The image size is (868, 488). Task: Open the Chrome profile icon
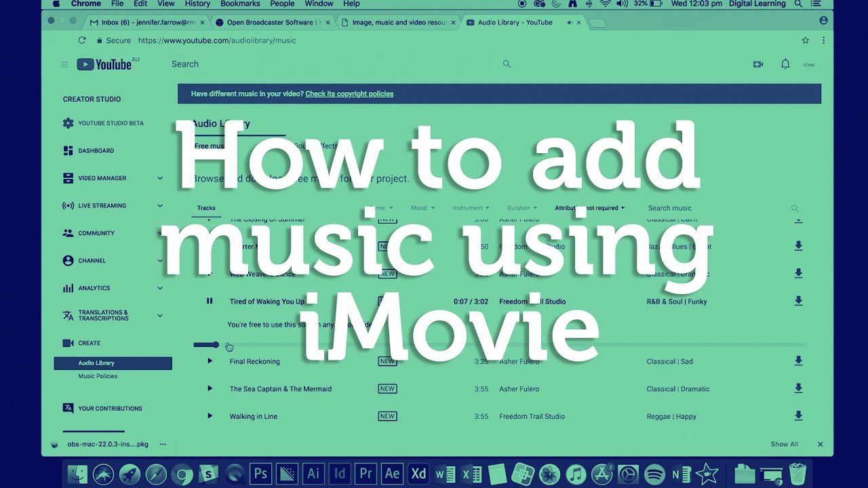pyautogui.click(x=823, y=21)
